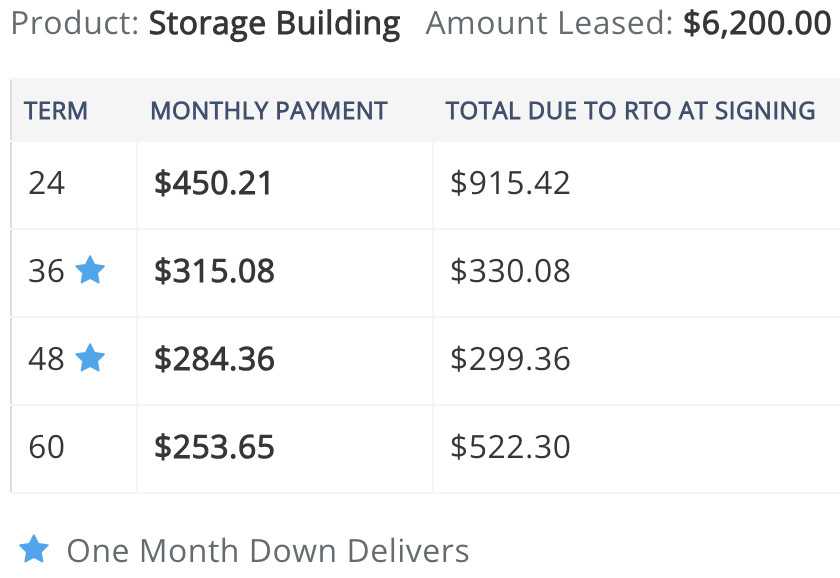Click the $450.21 monthly payment
The width and height of the screenshot is (840, 578).
[x=213, y=183]
